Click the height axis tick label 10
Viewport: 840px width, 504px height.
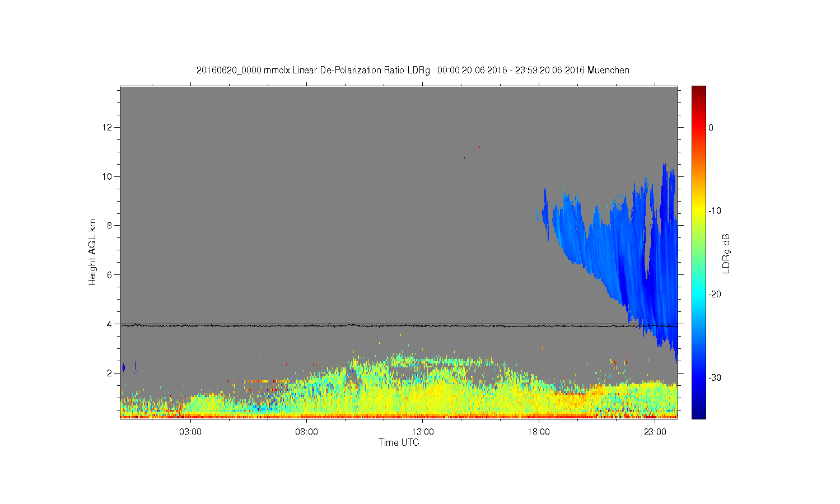tap(108, 176)
